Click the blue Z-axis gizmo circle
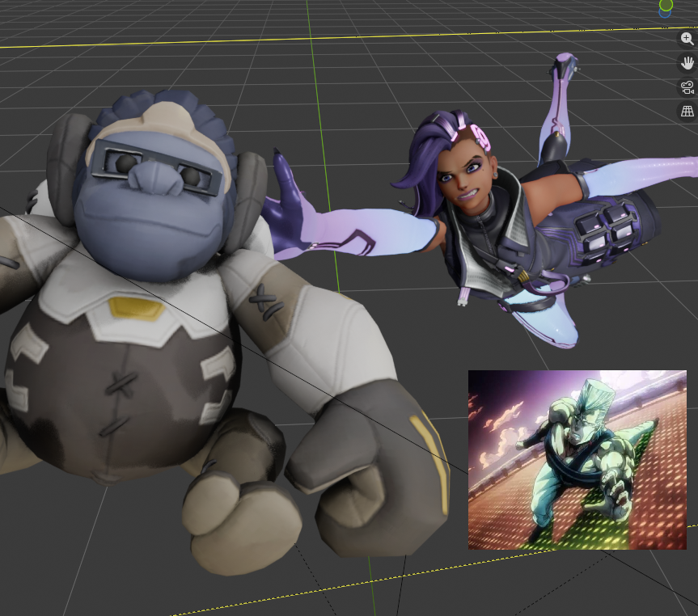698x616 pixels. tap(665, 14)
